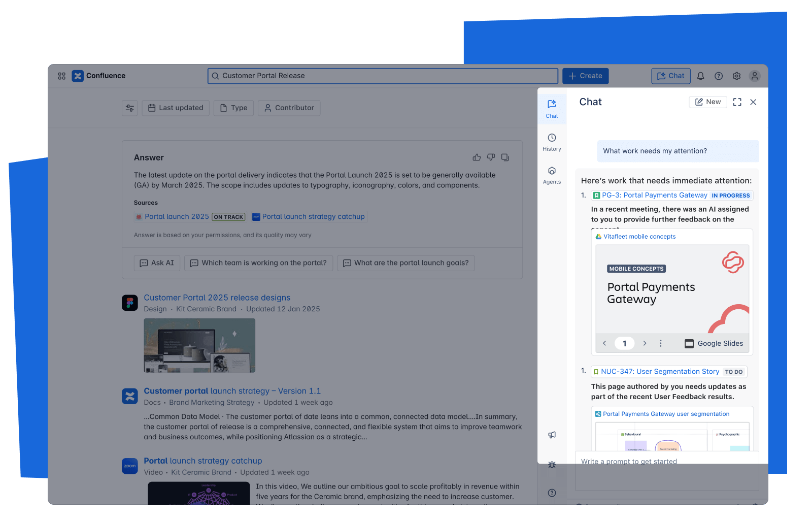The image size is (812, 520).
Task: Ask 'What are the portal launch goals?'
Action: (x=405, y=263)
